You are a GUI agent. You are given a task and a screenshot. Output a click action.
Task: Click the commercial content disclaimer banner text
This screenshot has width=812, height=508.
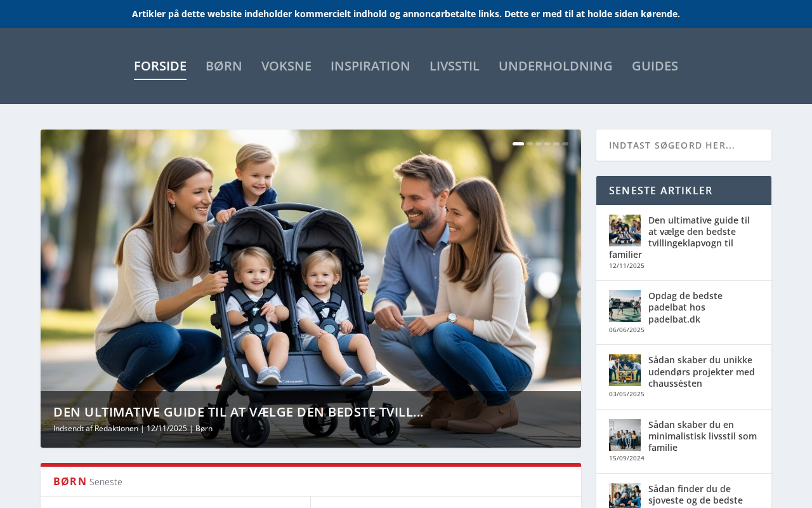coord(406,14)
